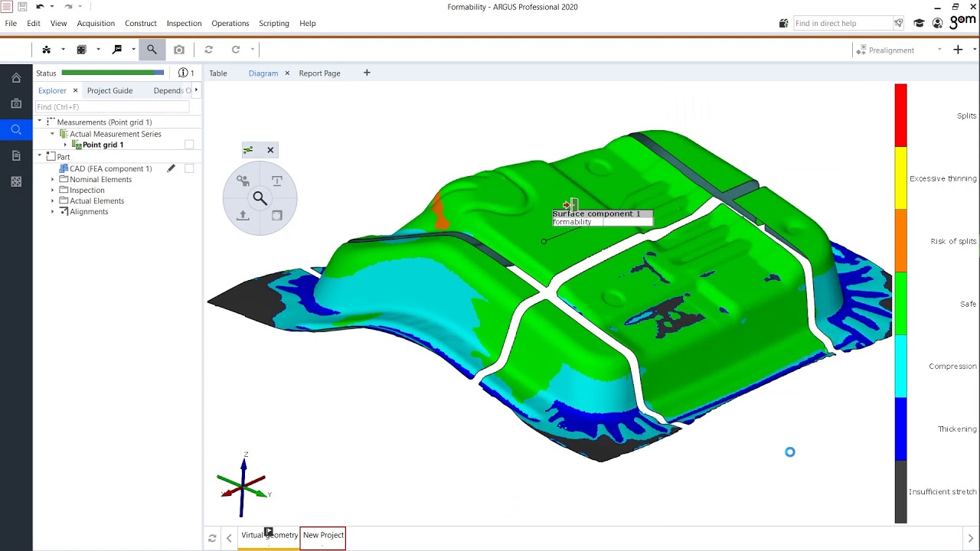Expand the Alignments node
The image size is (980, 551).
(53, 212)
